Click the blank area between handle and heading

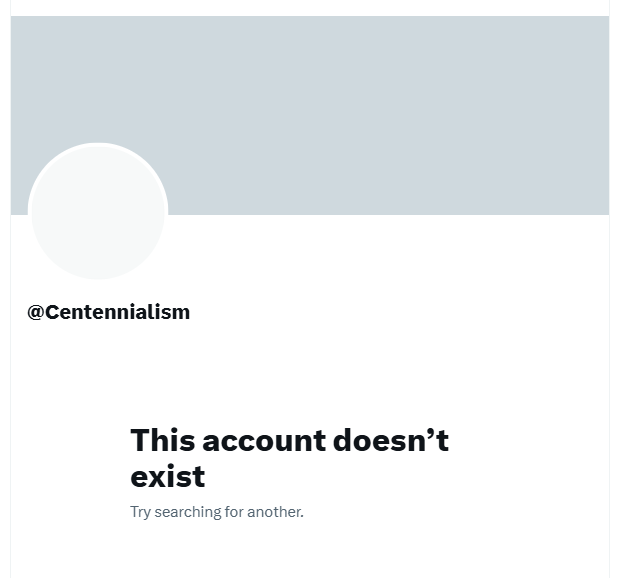[310, 373]
